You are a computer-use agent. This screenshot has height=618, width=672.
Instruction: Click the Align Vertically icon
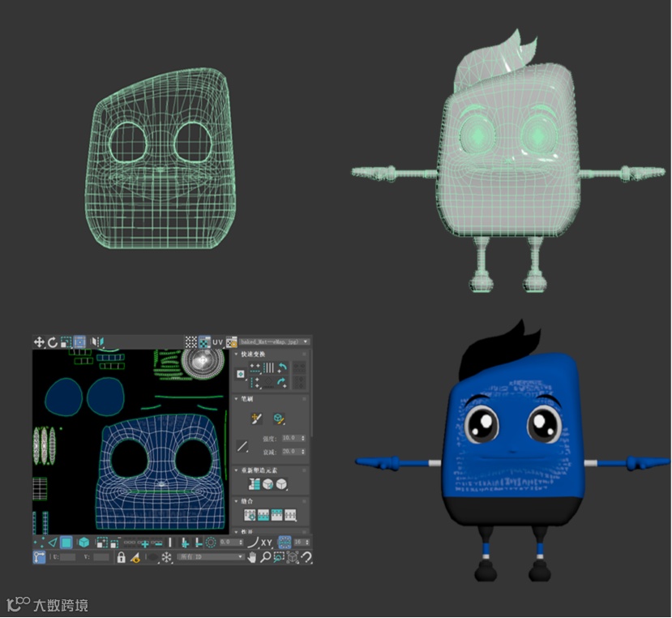click(255, 382)
